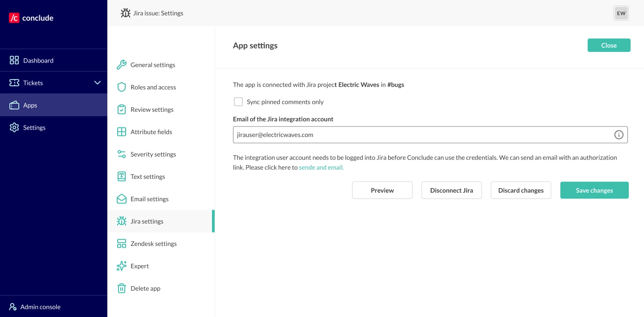Click the info icon beside the email field
Screen dimensions: 644x317
(x=619, y=135)
